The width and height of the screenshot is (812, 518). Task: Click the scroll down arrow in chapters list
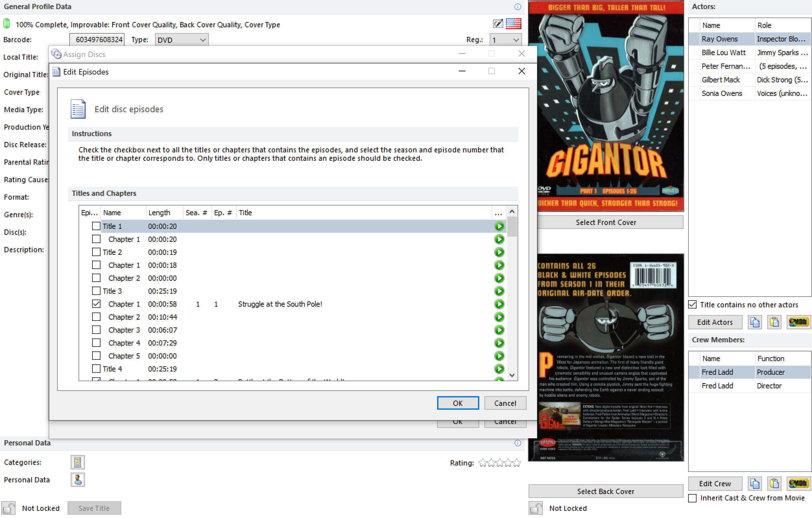[512, 375]
